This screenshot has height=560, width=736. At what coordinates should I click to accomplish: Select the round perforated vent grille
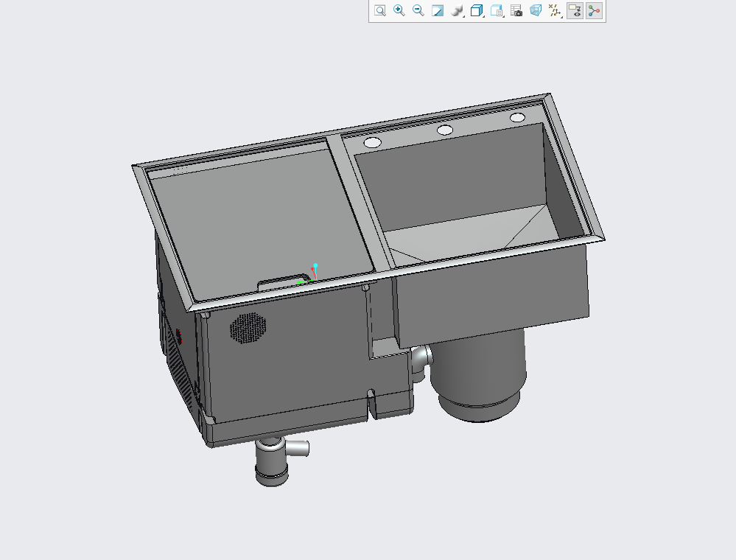click(248, 328)
